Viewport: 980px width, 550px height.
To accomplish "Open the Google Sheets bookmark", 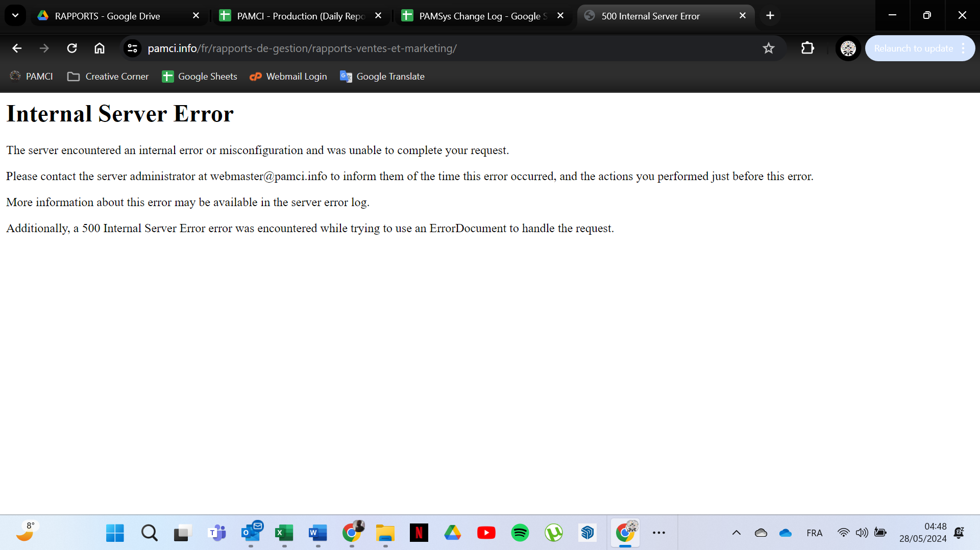I will click(200, 77).
